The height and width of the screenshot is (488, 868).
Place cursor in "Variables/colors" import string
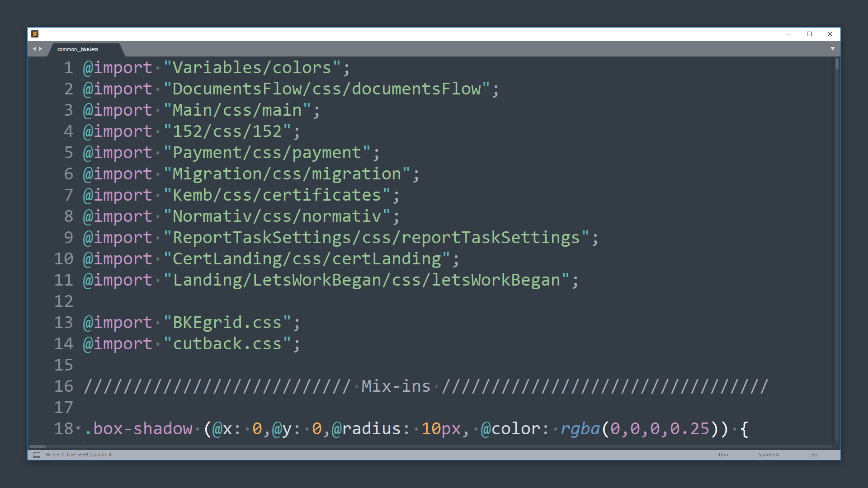coord(252,68)
